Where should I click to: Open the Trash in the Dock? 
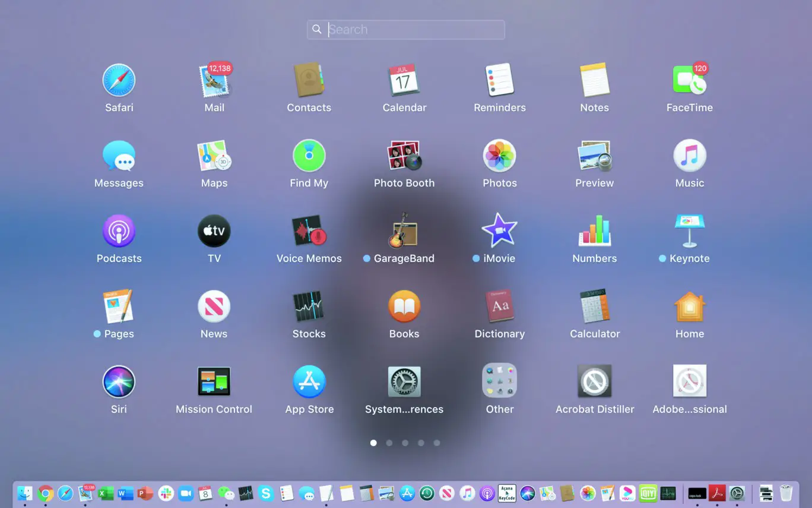(786, 493)
